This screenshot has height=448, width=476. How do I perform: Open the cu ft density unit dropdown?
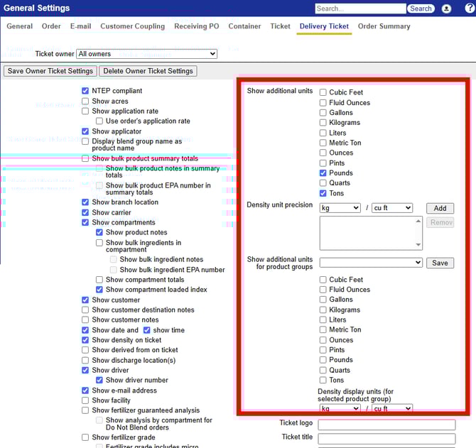[x=392, y=208]
